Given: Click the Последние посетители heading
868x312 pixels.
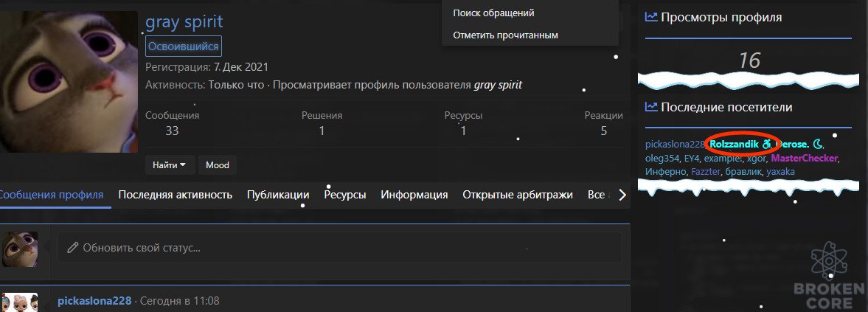Looking at the screenshot, I should [x=726, y=107].
